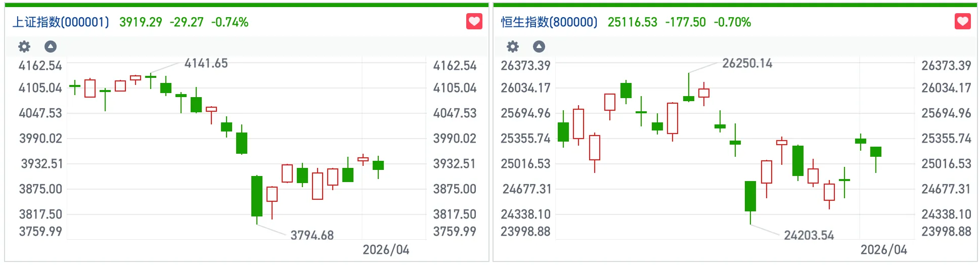980x265 pixels.
Task: Click Hang Seng index price 25116.53
Action: 632,22
